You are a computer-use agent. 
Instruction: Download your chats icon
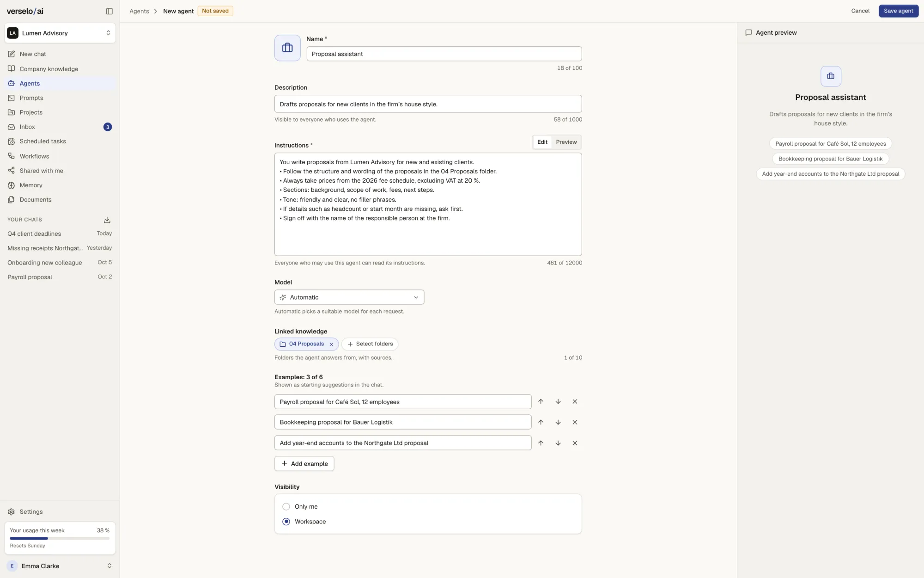[107, 220]
